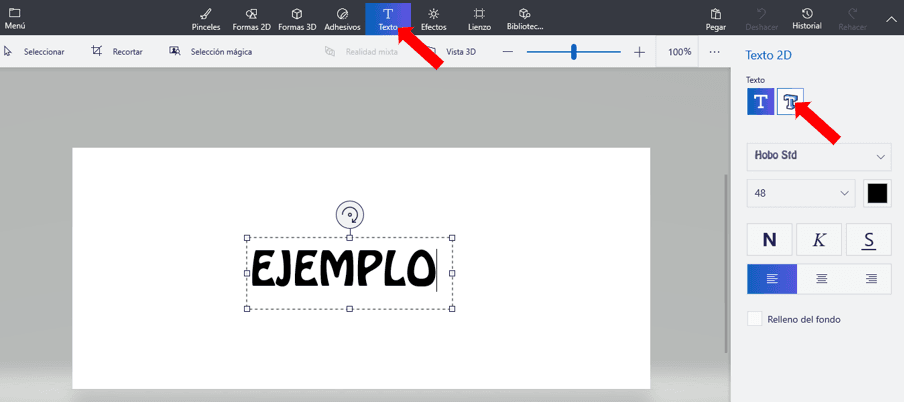Open the Hobo Std font dropdown
904x402 pixels.
(x=819, y=156)
